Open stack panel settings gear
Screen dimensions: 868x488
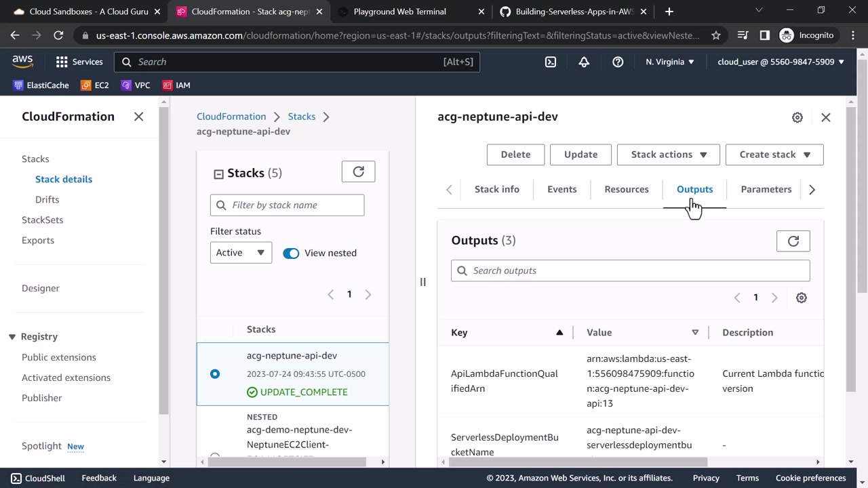click(x=797, y=117)
